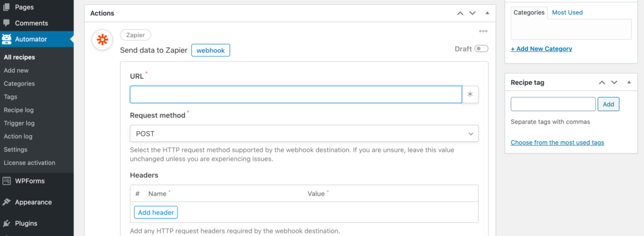Click the Automator robot icon
644x236 pixels.
[6, 40]
